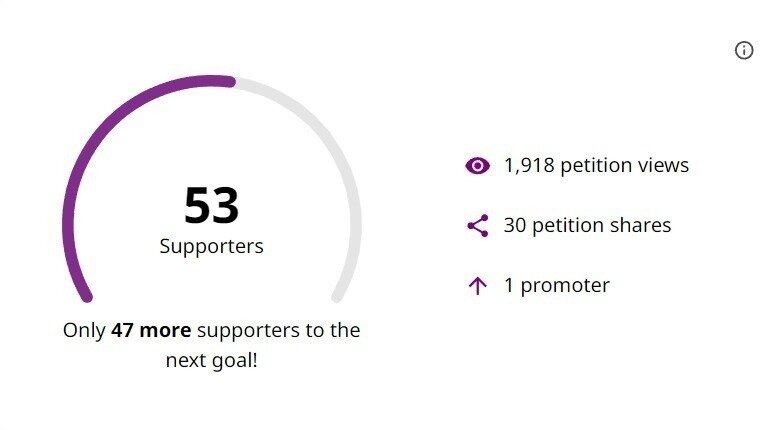Select the number 30 in shares stat
Screen dimensions: 764x430
(515, 226)
